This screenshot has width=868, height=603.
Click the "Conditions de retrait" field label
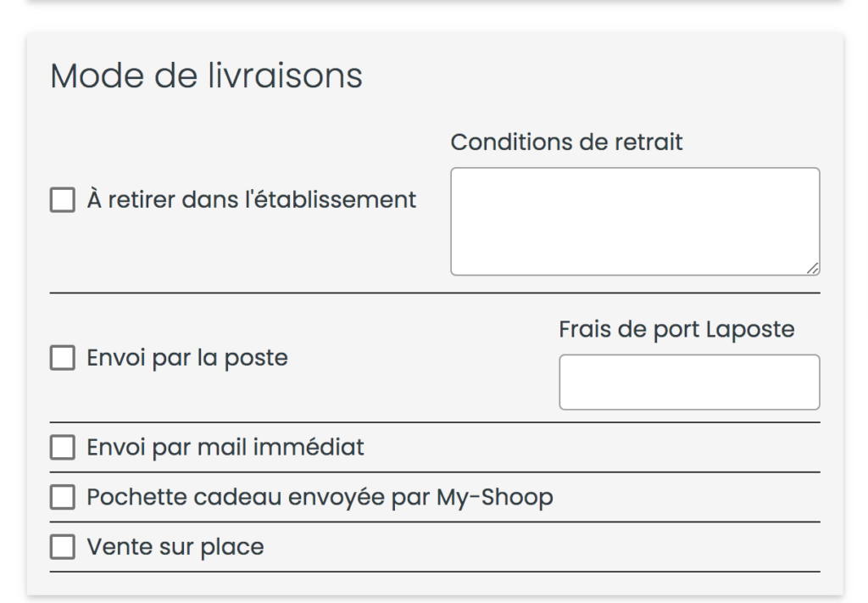(566, 142)
